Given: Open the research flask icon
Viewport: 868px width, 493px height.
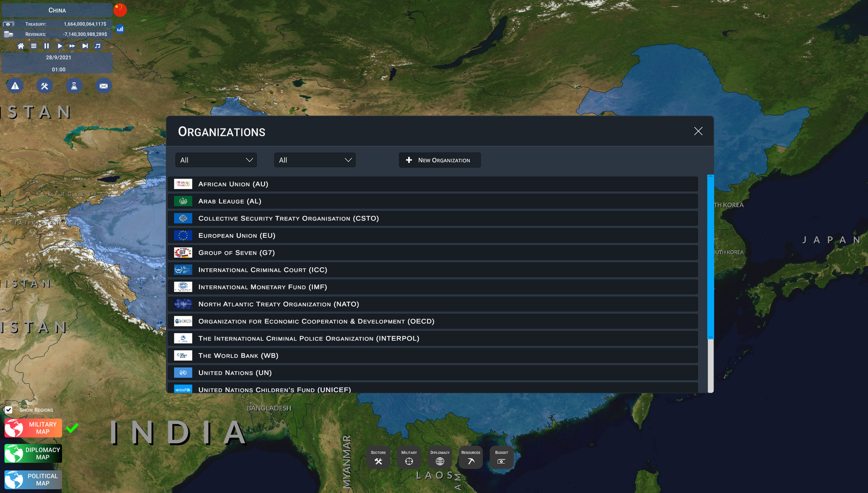Looking at the screenshot, I should tap(74, 86).
